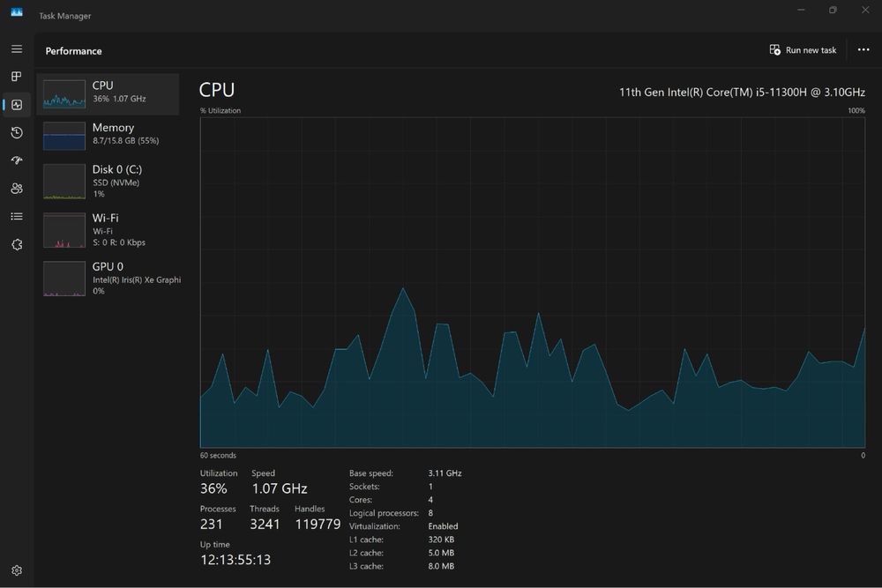This screenshot has width=882, height=588.
Task: Click the Wi-Fi mini graph thumbnail
Action: pyautogui.click(x=64, y=230)
